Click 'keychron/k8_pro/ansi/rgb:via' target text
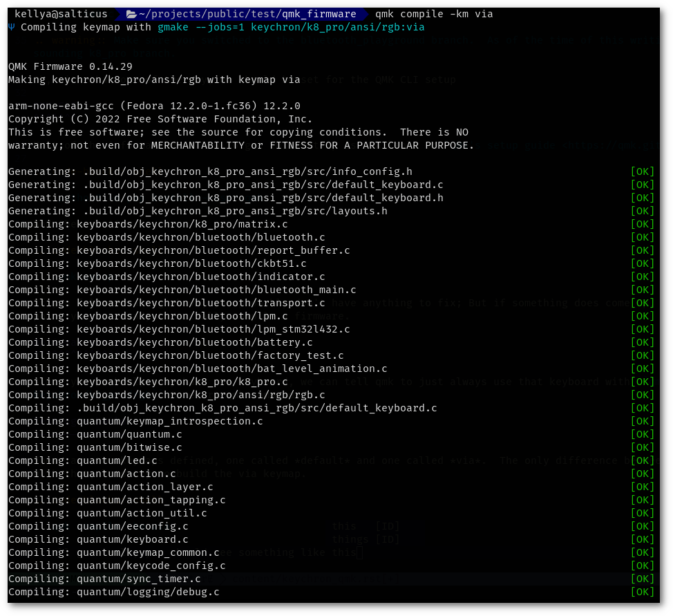Screen dimensions: 673x616 click(338, 27)
